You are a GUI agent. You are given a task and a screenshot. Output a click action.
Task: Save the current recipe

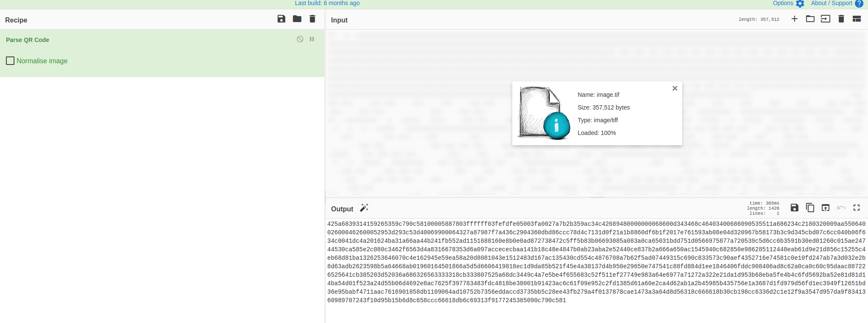[281, 19]
